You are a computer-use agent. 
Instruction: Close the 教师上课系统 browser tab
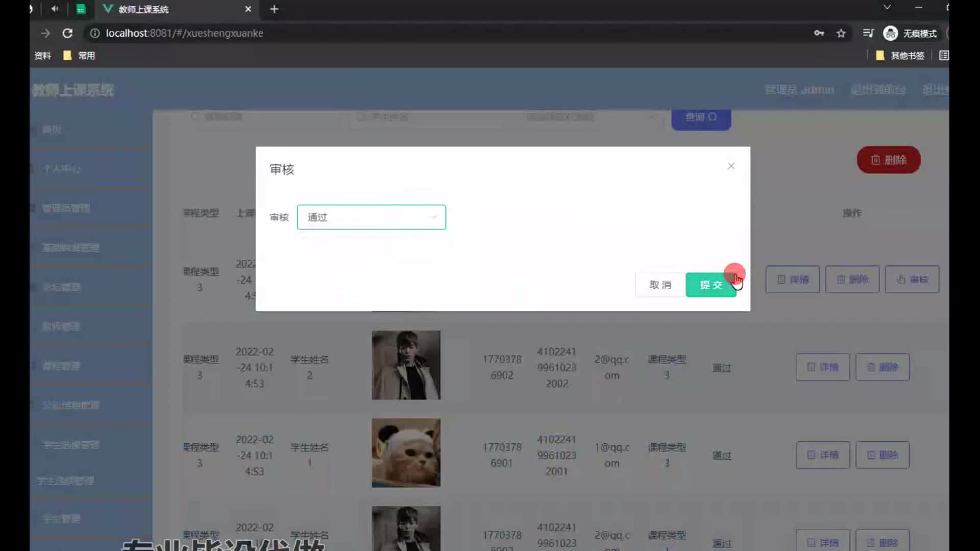click(x=248, y=9)
